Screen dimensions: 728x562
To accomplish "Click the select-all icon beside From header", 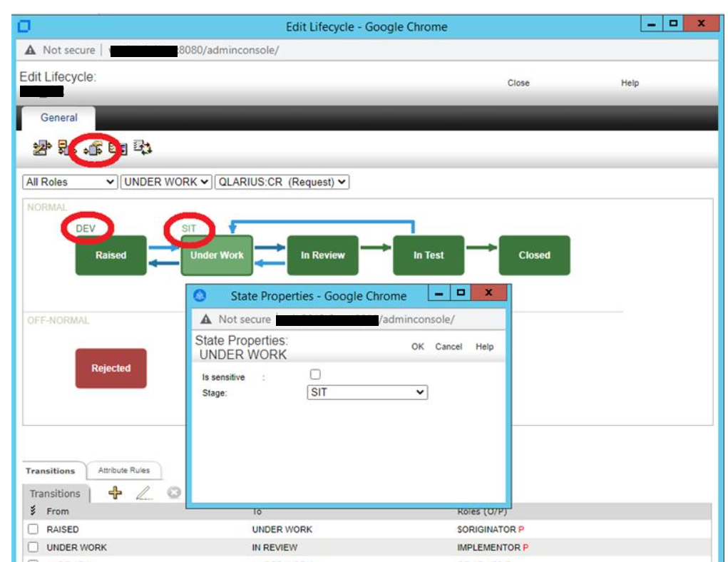I will point(33,511).
